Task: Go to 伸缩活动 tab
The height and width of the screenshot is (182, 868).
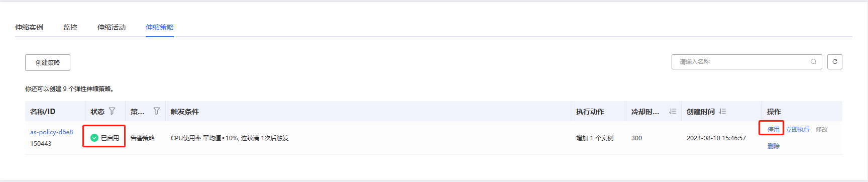Action: coord(112,27)
